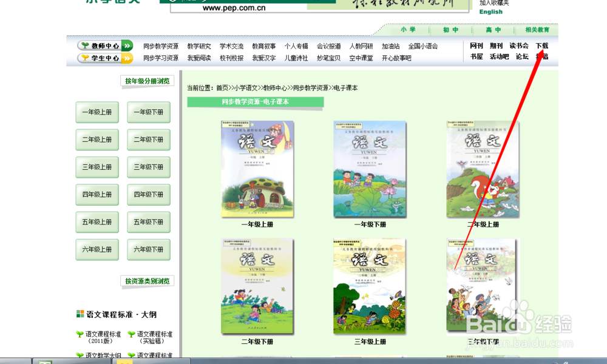Open 语文课程标准（2011版） link
The image size is (607, 364).
tap(103, 337)
